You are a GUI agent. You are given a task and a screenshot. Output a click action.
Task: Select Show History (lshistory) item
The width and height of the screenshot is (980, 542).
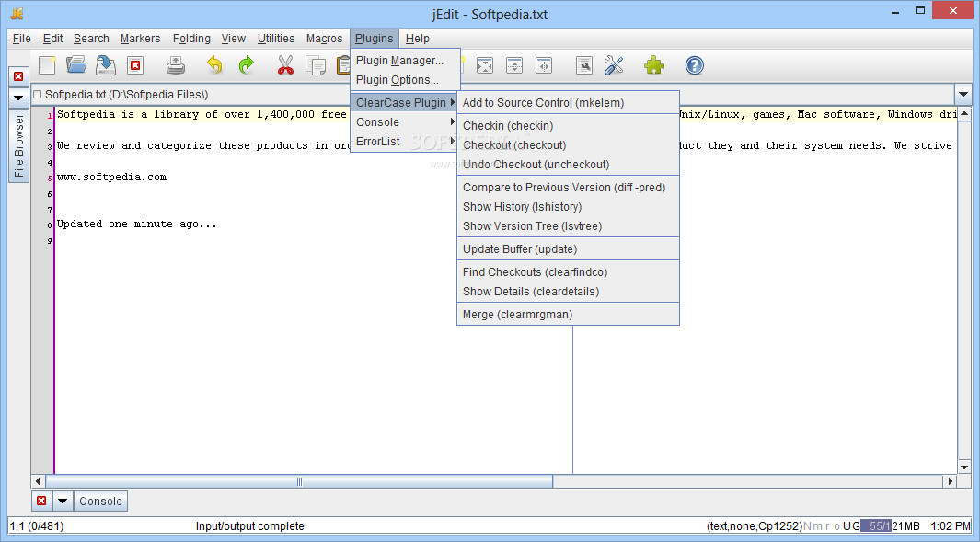568,207
